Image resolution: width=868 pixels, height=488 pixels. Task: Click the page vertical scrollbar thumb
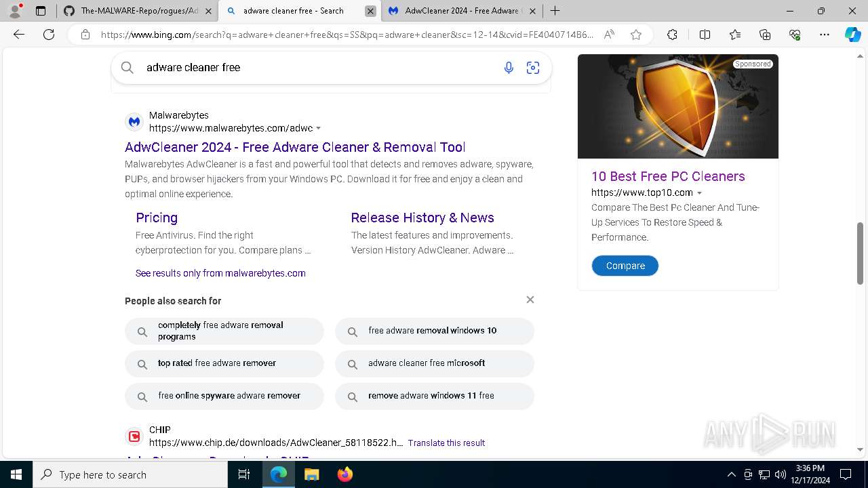tap(861, 253)
